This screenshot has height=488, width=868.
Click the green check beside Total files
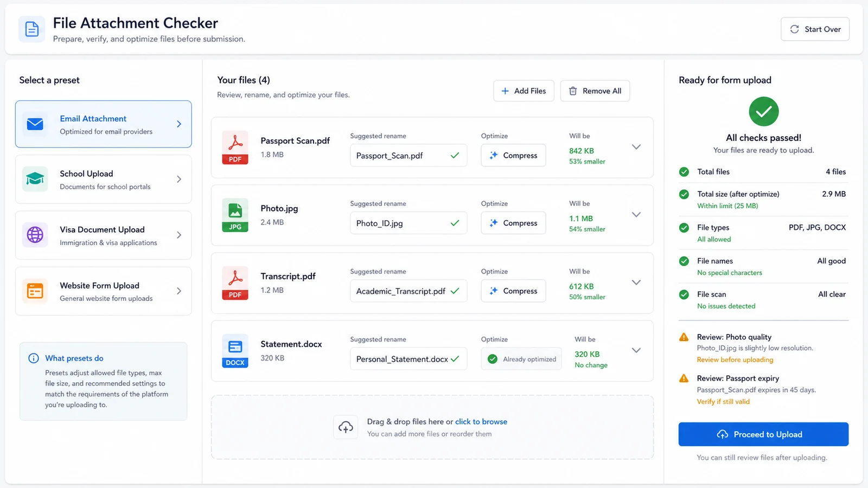(684, 172)
